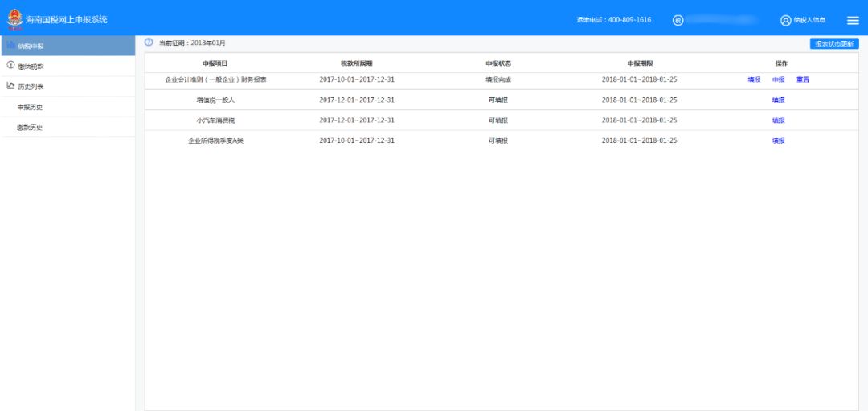Click 可填报 status in 企业所得税季度A类 row
The width and height of the screenshot is (868, 411).
(498, 140)
